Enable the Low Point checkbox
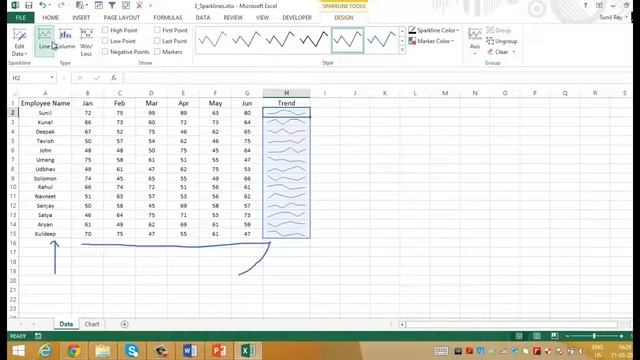Viewport: 640px width, 360px height. pos(105,41)
